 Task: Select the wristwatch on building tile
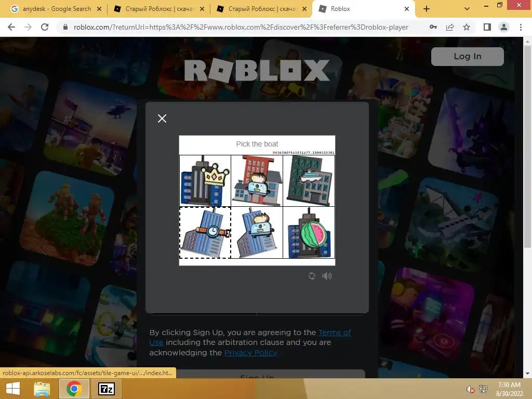coord(205,233)
